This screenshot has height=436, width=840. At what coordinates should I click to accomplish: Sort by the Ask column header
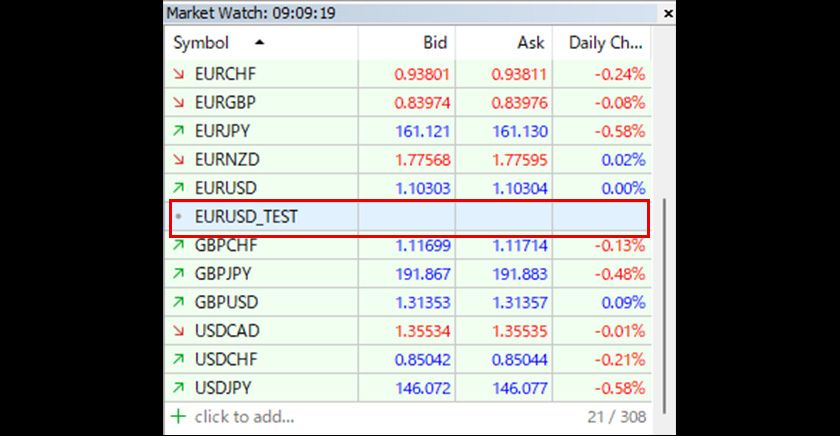[531, 43]
